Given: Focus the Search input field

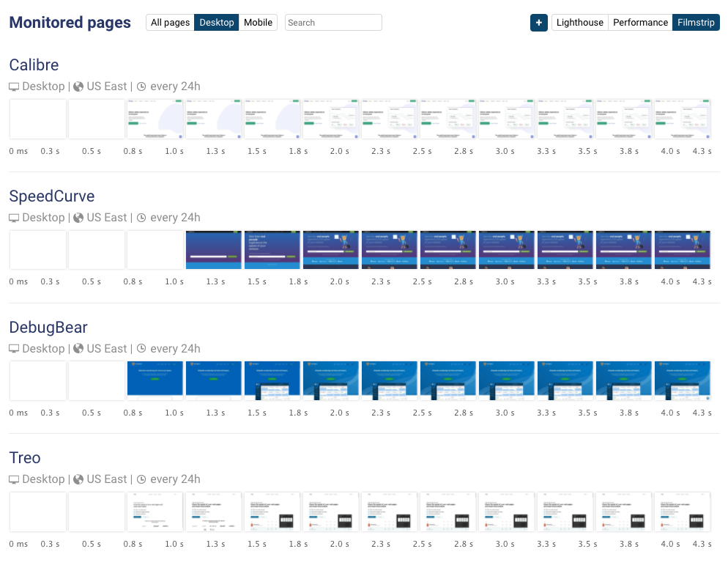Looking at the screenshot, I should 333,23.
